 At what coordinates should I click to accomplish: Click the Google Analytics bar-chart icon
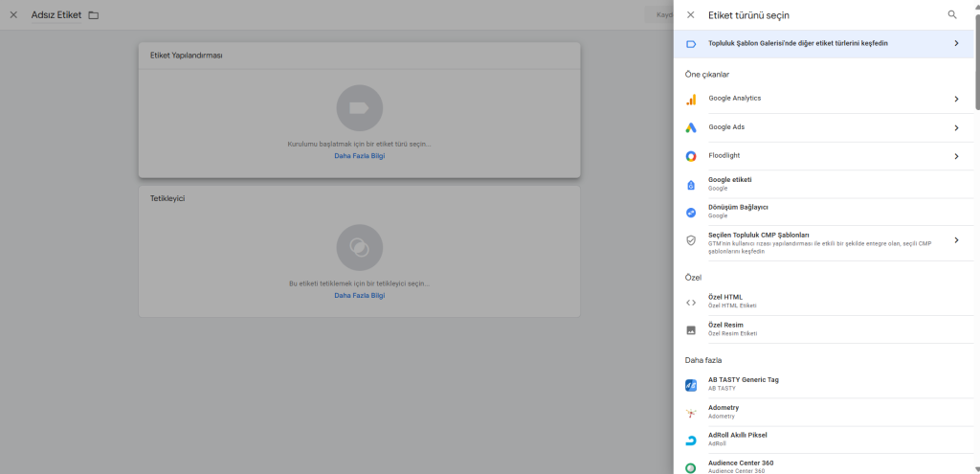click(691, 100)
